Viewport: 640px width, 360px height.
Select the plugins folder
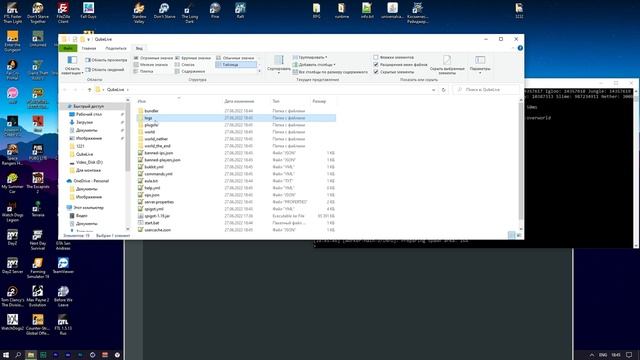pyautogui.click(x=151, y=125)
